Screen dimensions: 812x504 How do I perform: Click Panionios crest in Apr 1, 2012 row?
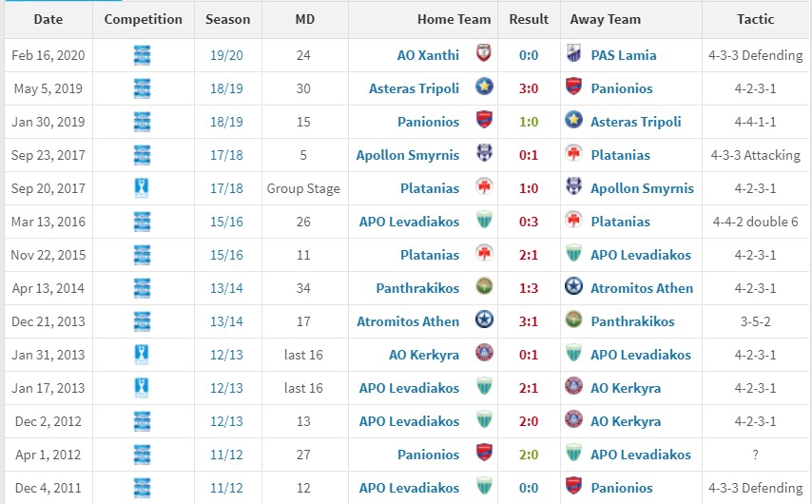point(484,453)
